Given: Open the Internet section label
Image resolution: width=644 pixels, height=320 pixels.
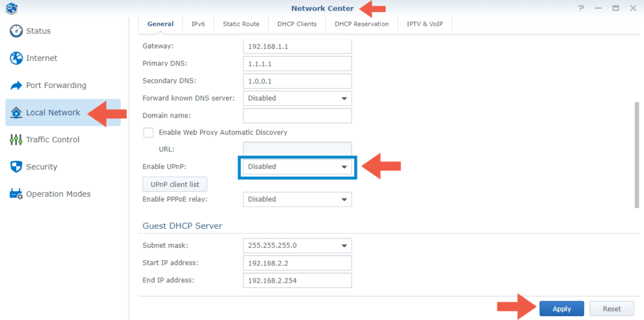Looking at the screenshot, I should [42, 58].
